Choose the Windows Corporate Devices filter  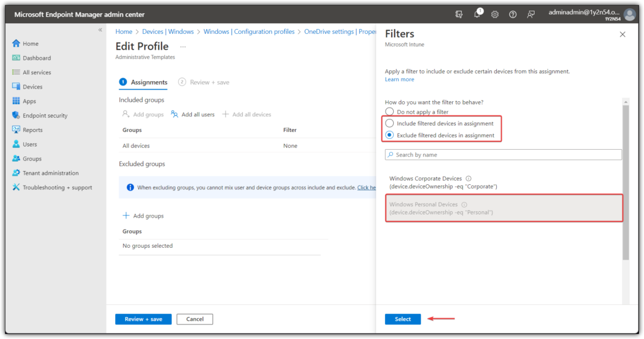[x=503, y=182]
